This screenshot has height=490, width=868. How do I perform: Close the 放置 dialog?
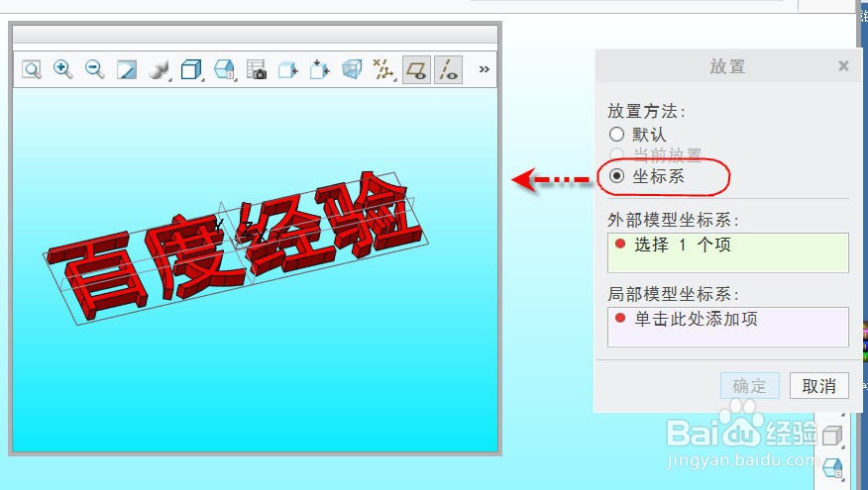843,66
